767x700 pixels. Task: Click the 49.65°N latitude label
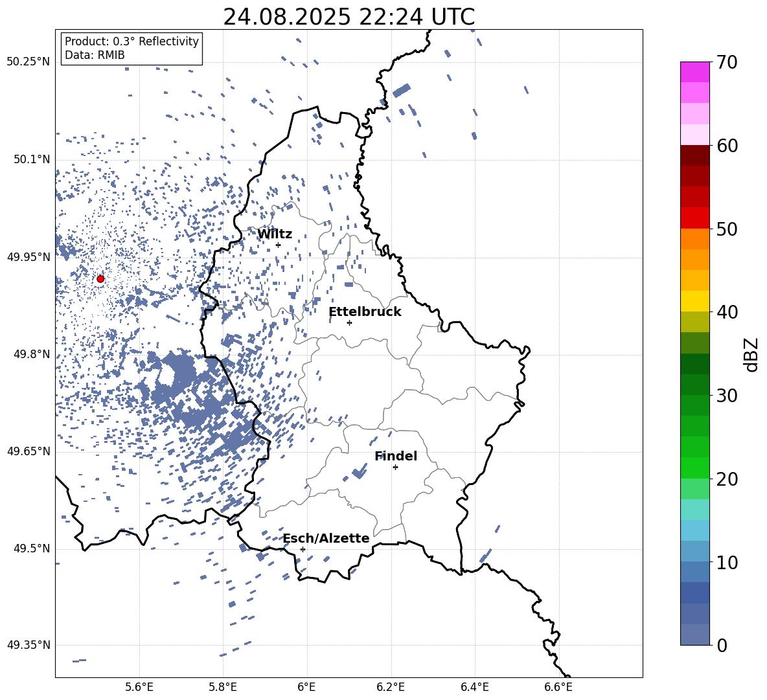coord(29,451)
